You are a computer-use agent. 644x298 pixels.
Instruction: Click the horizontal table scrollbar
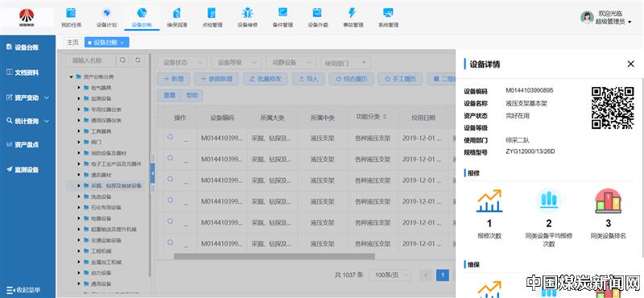click(x=274, y=256)
